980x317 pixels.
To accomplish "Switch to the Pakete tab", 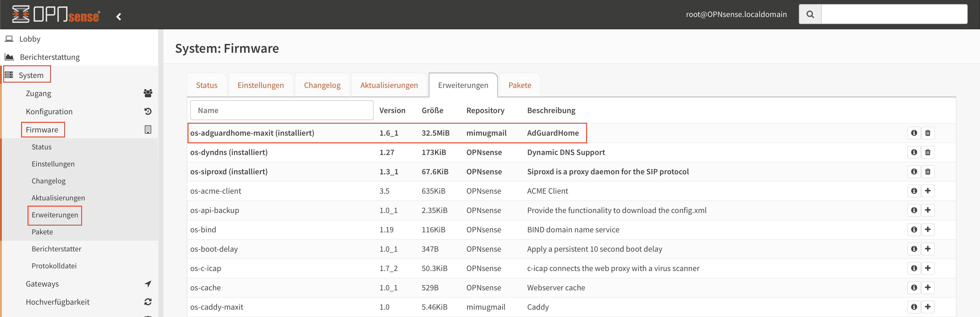I will [x=519, y=85].
